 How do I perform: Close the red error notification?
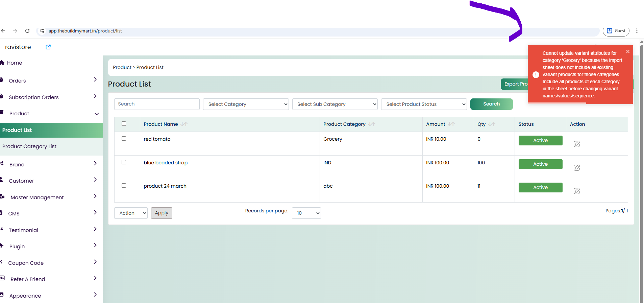pos(628,51)
